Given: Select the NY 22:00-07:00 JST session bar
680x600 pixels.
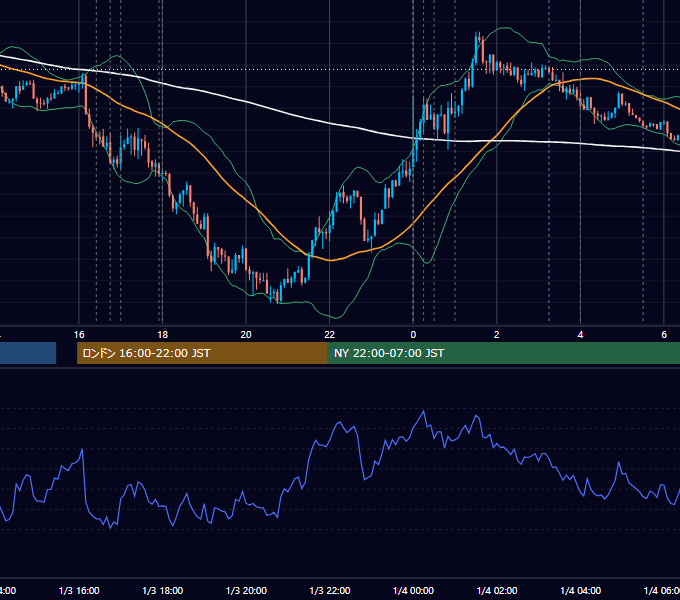Looking at the screenshot, I should [503, 353].
